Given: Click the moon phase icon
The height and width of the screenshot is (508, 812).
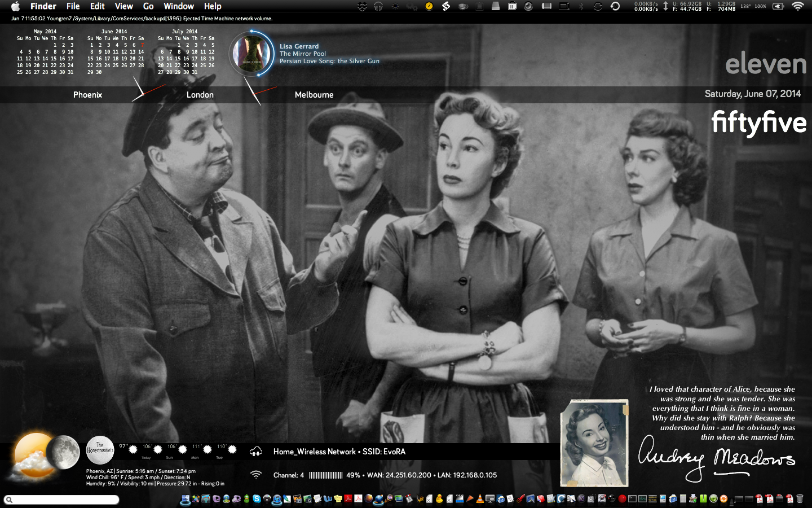Looking at the screenshot, I should point(63,452).
